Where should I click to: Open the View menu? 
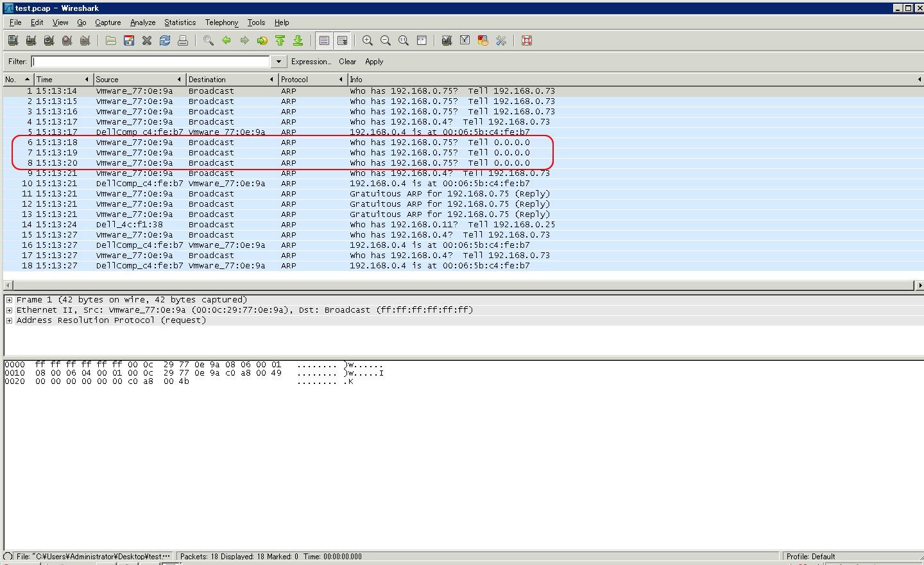(x=60, y=22)
